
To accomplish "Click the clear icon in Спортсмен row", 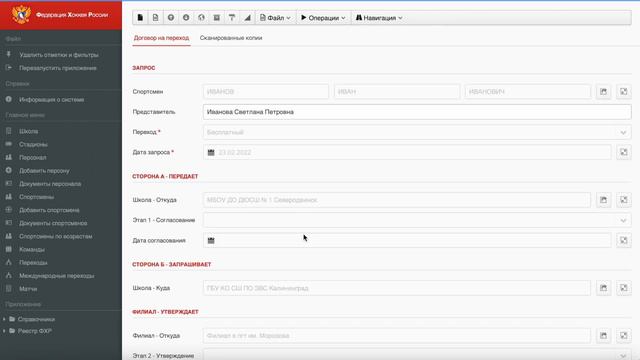I will pyautogui.click(x=624, y=91).
